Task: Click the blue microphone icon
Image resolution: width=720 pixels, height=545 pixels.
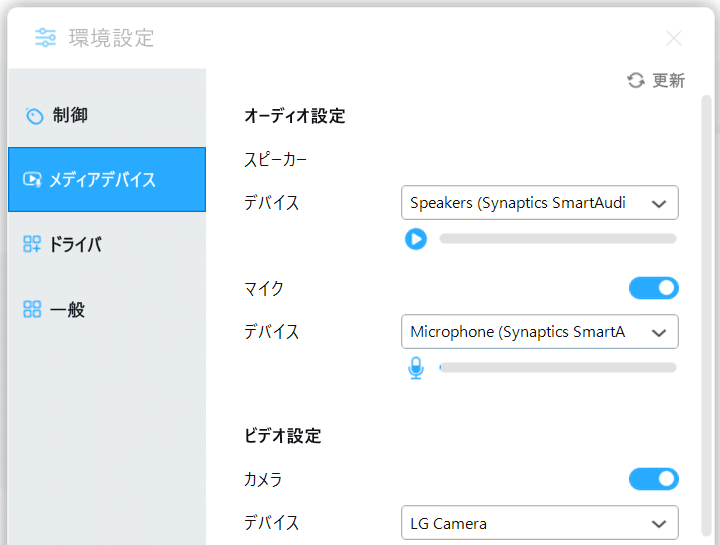Action: 416,368
